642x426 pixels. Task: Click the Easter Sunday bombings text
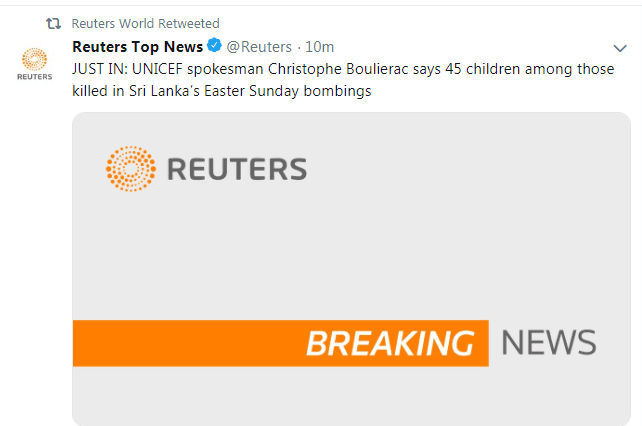(288, 91)
